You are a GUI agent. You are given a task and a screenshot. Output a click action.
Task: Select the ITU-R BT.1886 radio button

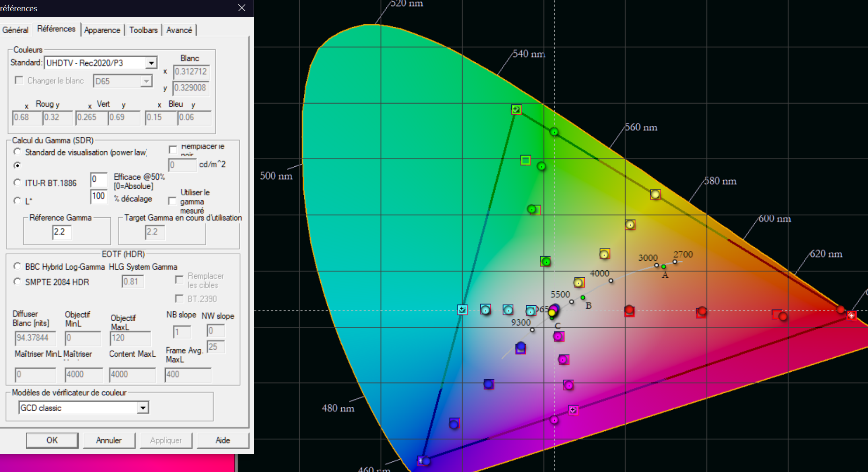tap(17, 183)
